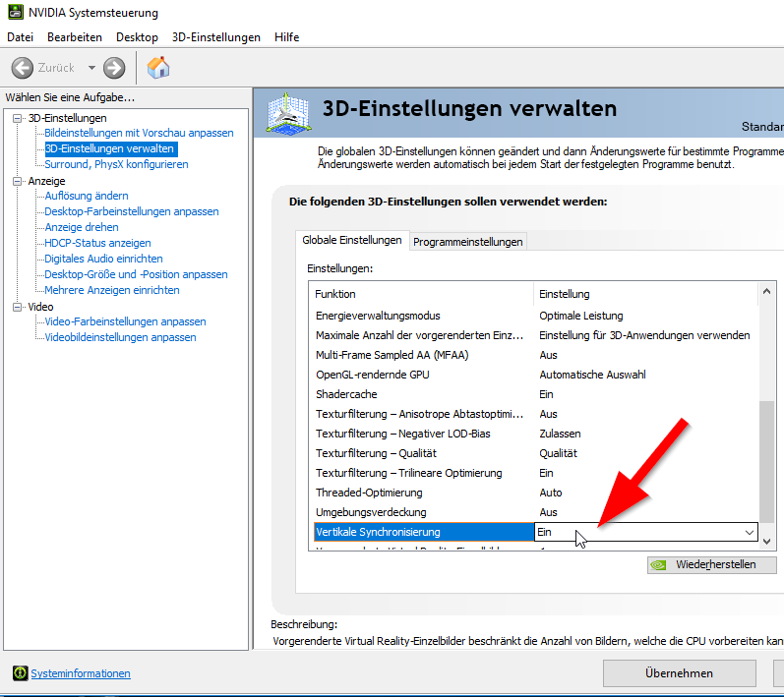Viewport: 784px width, 697px height.
Task: Open Surround, PhysX konfigurieren
Action: 116,164
